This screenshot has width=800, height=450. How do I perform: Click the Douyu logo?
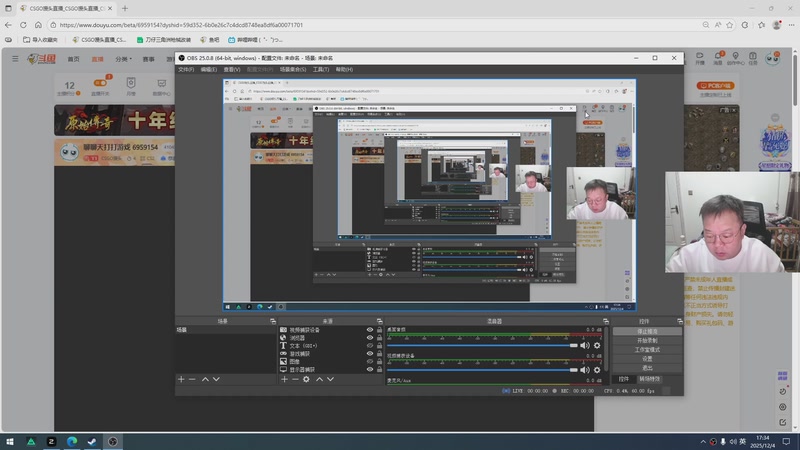coord(42,59)
